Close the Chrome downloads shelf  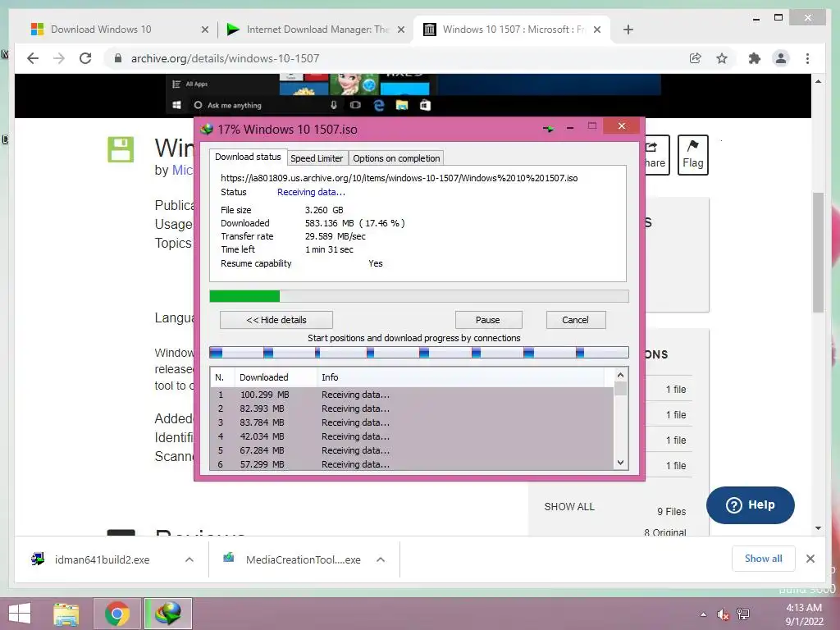[x=810, y=559]
